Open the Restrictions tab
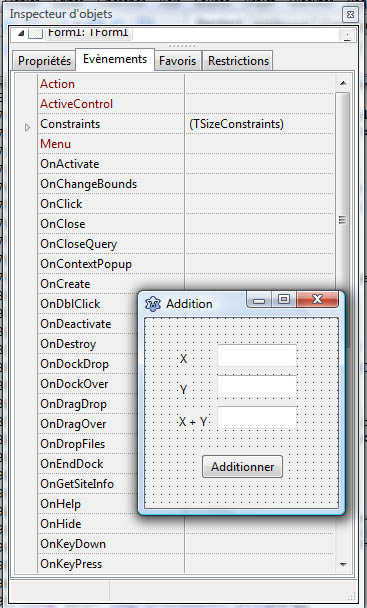This screenshot has width=367, height=608. coord(238,61)
